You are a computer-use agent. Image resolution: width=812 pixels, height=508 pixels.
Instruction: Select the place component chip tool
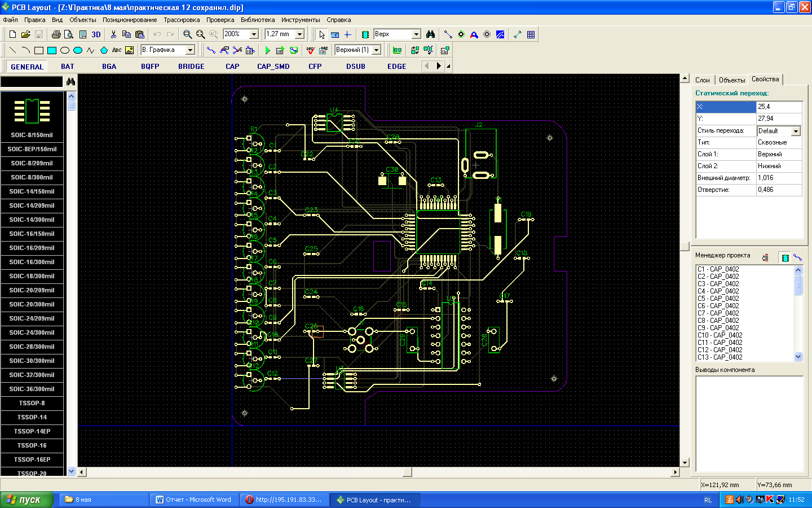pyautogui.click(x=365, y=34)
